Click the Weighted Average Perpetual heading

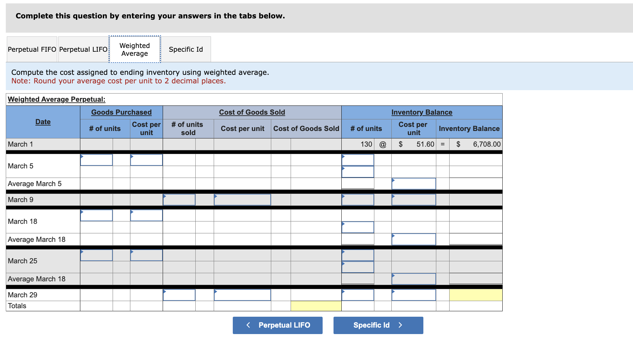(56, 99)
